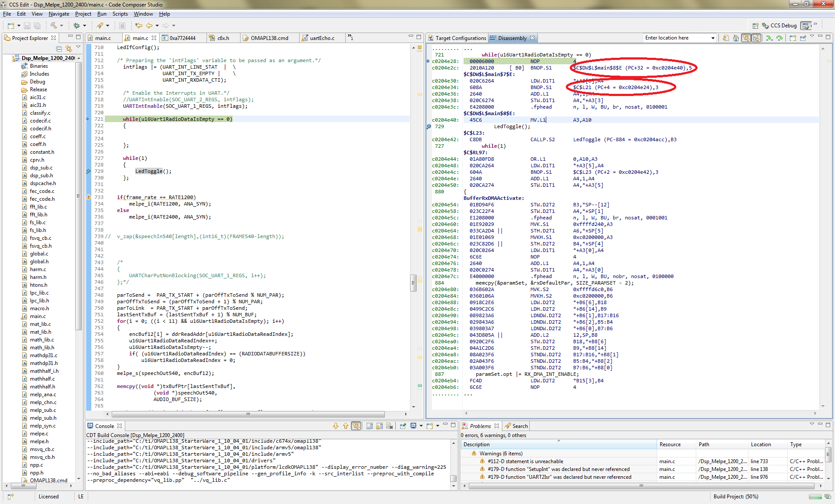Viewport: 835px width, 504px height.
Task: Click the Debug bug icon
Action: (x=77, y=26)
